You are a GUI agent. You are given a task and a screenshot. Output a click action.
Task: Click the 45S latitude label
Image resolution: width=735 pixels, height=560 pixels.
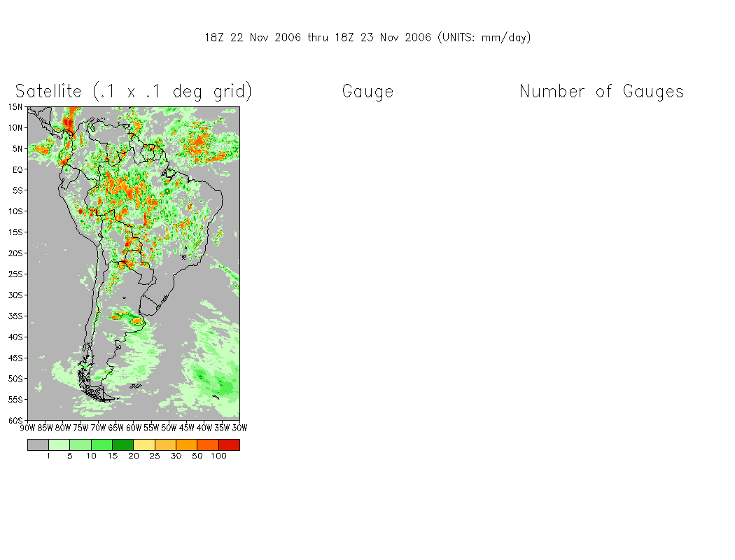pyautogui.click(x=15, y=358)
